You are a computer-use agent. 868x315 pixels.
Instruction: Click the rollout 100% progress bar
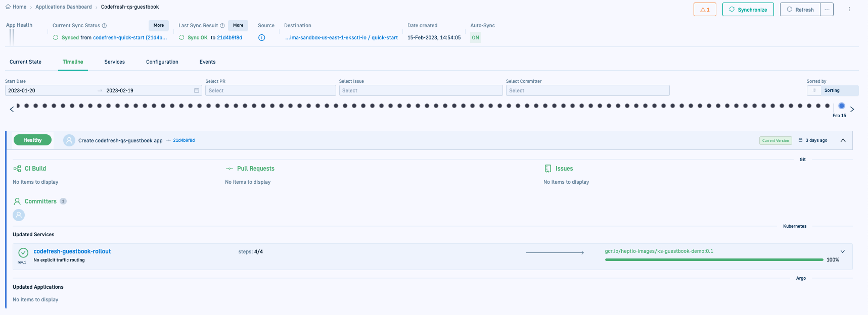tap(714, 260)
